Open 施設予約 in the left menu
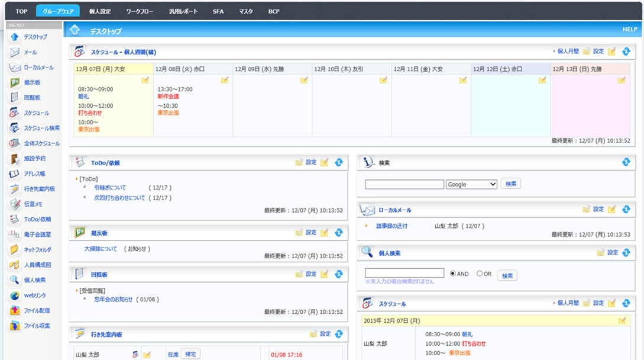 tap(34, 159)
